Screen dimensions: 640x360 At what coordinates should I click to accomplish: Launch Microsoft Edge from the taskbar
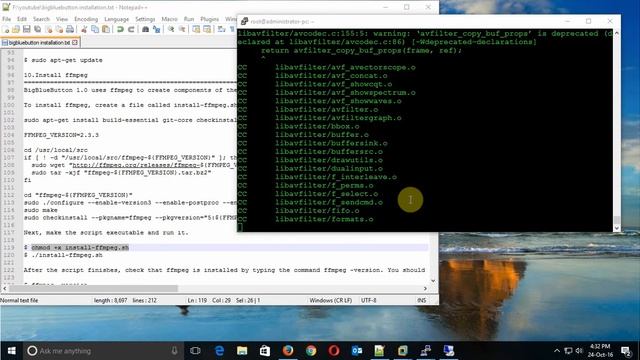pos(219,351)
